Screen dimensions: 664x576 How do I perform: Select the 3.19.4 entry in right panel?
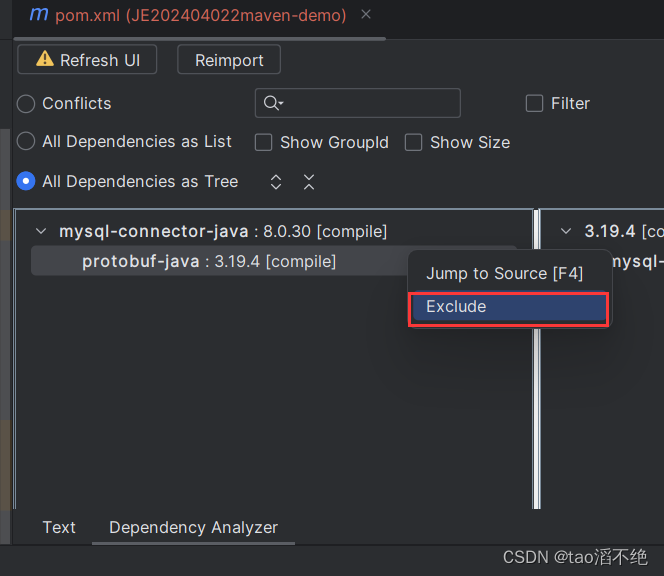(624, 232)
